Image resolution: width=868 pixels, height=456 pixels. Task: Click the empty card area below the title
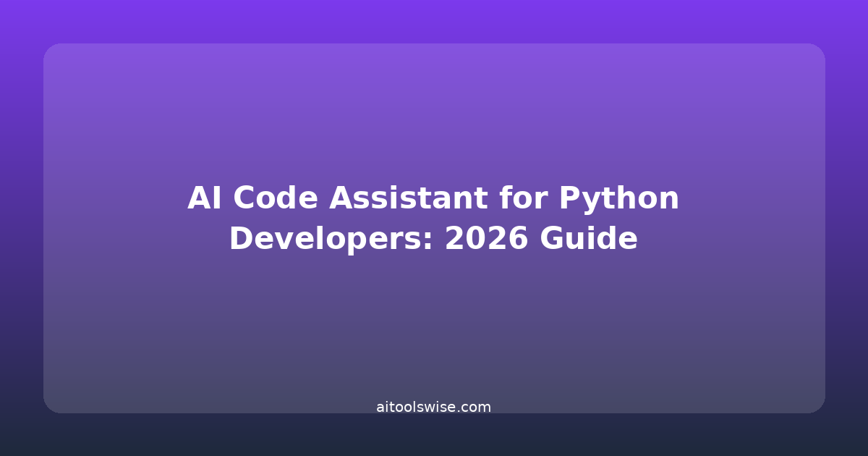coord(434,326)
